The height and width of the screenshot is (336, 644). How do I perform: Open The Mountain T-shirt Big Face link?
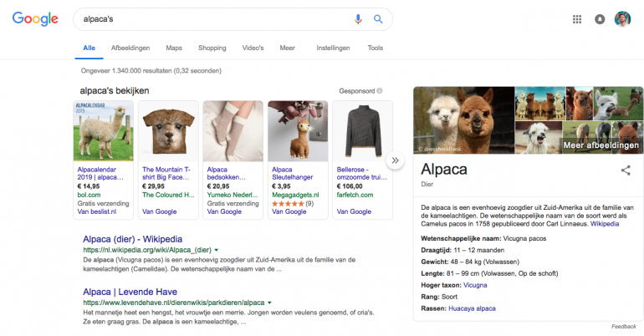pyautogui.click(x=166, y=173)
